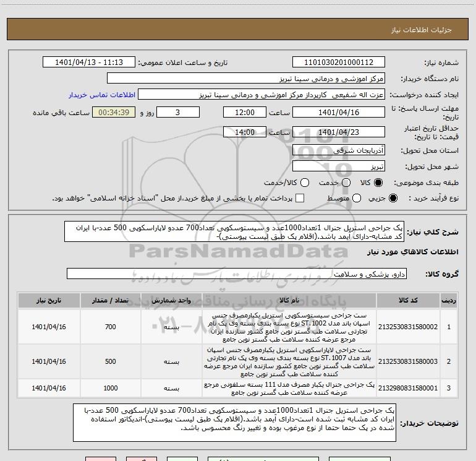Select the خدمت radio button

click(346, 183)
